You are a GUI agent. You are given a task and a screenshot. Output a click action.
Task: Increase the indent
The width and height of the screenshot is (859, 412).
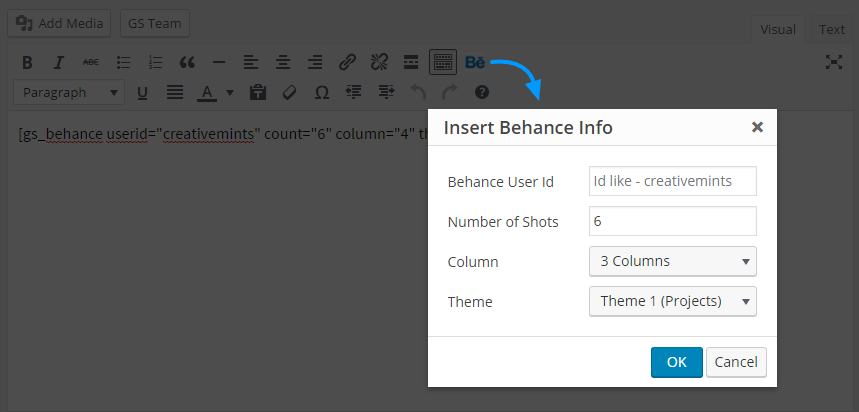386,93
